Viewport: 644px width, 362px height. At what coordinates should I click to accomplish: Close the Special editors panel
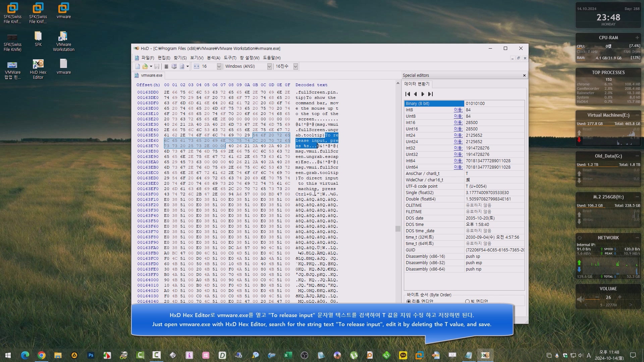pyautogui.click(x=524, y=75)
